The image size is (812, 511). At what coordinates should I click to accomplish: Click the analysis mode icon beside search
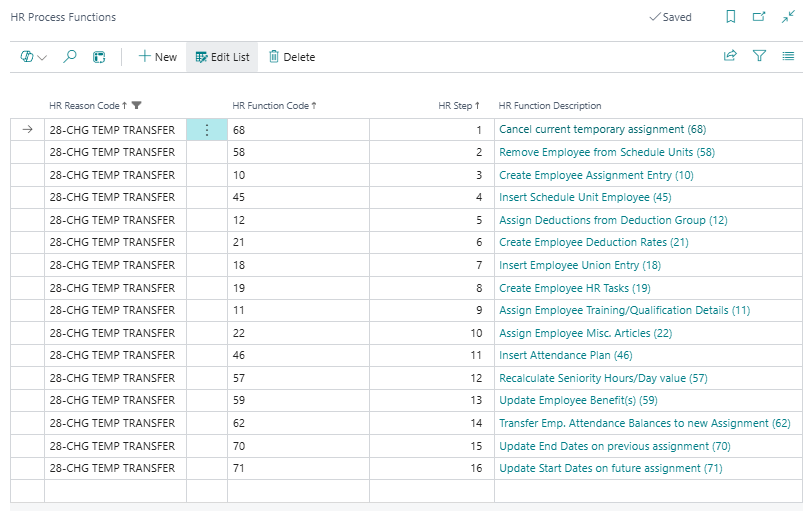coord(99,57)
